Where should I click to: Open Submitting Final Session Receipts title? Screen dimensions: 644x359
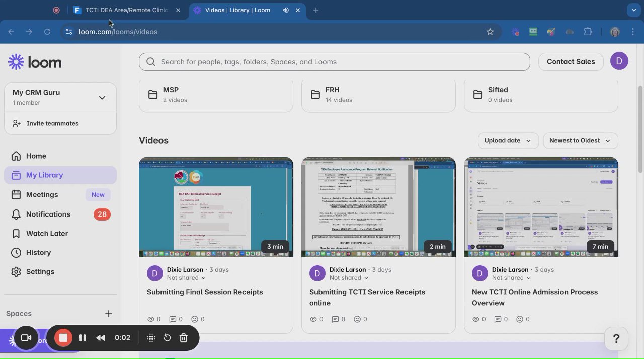click(x=205, y=292)
